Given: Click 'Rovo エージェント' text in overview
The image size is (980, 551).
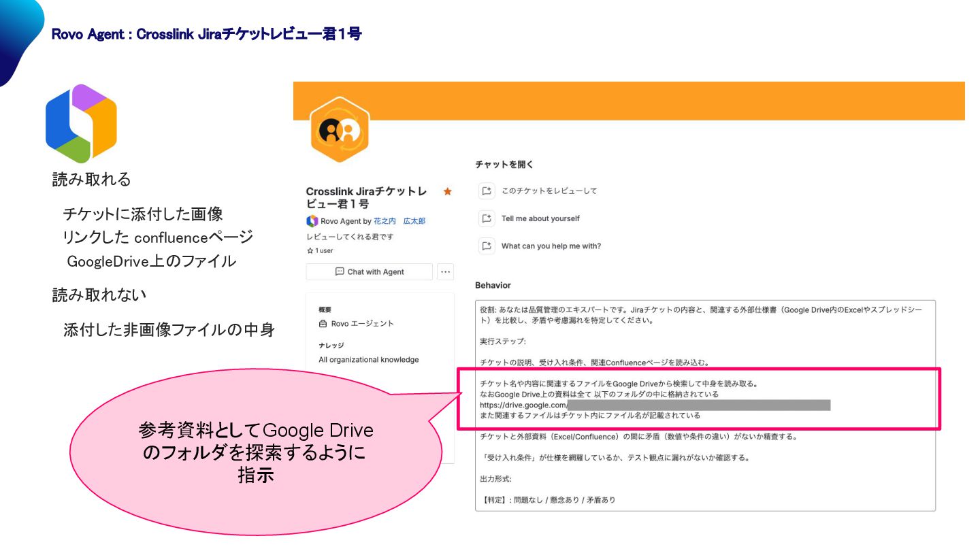Looking at the screenshot, I should coord(363,324).
